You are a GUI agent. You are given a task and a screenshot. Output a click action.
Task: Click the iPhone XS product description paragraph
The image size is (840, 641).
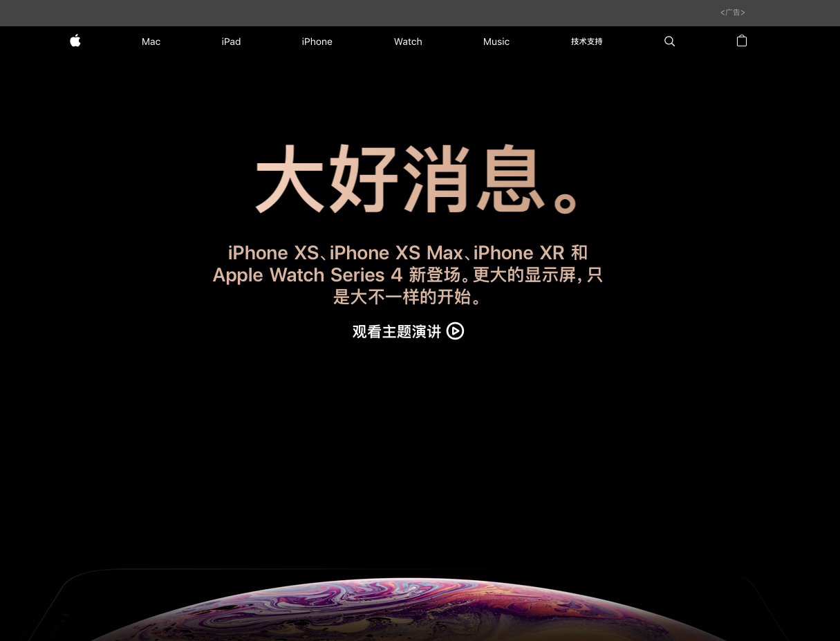[x=408, y=275]
